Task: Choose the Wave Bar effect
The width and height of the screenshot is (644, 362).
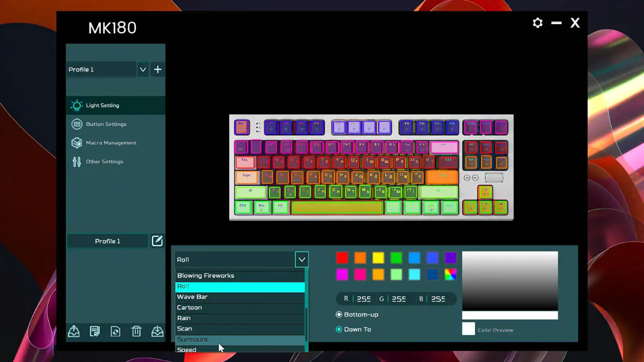Action: [x=240, y=297]
